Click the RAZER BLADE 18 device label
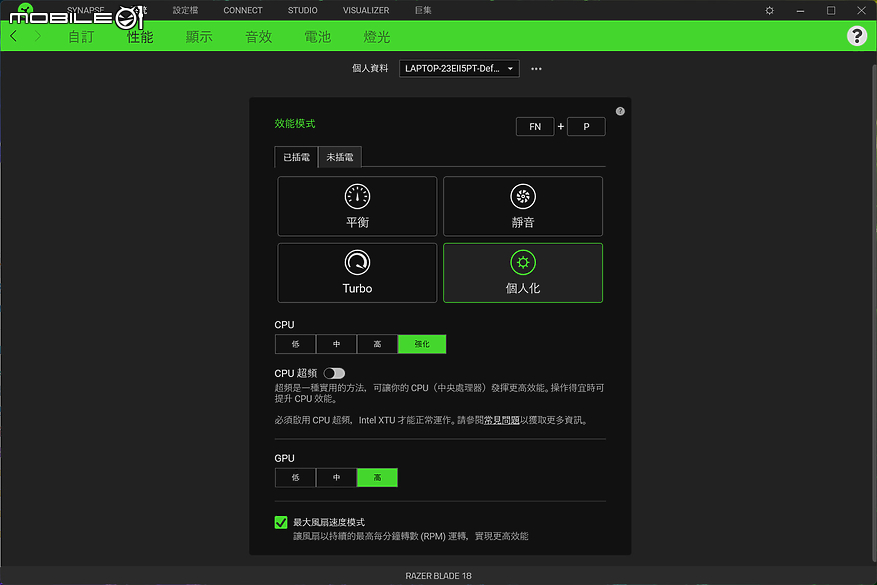 click(438, 575)
